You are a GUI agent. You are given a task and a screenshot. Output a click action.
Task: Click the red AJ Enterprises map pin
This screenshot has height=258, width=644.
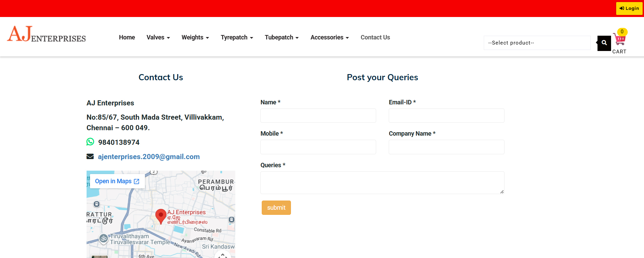(x=161, y=217)
